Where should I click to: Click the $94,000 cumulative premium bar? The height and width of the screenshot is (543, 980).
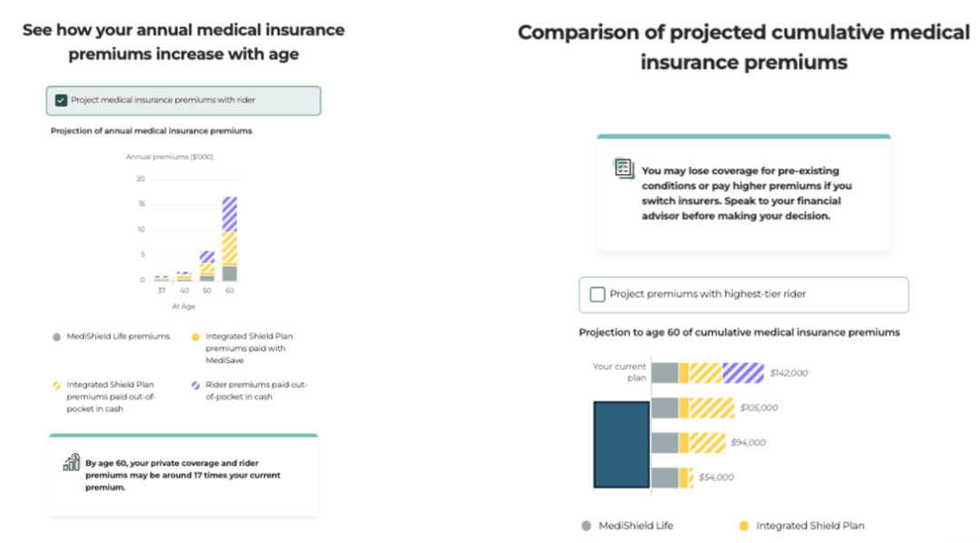(x=688, y=442)
